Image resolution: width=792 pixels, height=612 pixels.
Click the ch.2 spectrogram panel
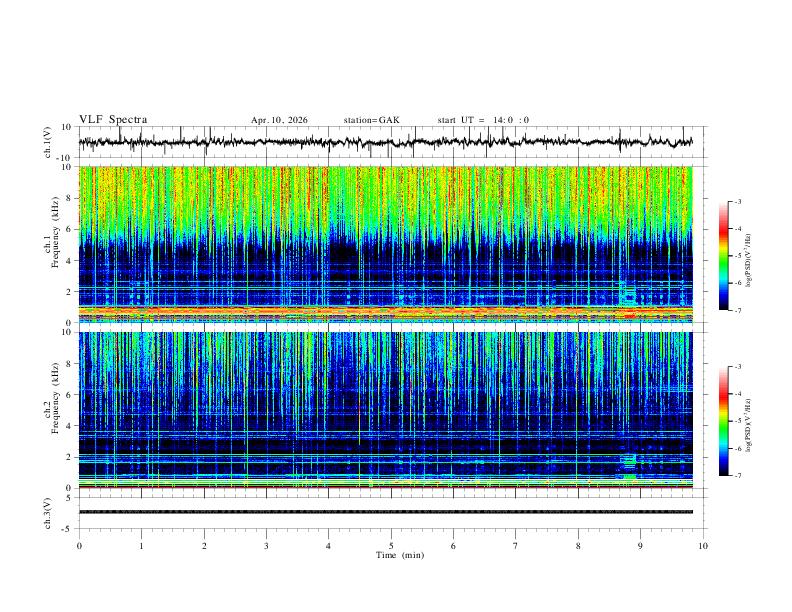coord(385,410)
